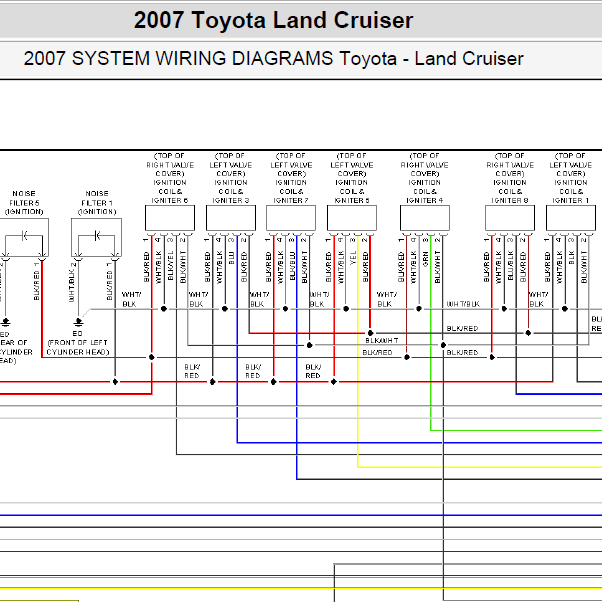Select the Igniter 3 component box

[x=231, y=218]
